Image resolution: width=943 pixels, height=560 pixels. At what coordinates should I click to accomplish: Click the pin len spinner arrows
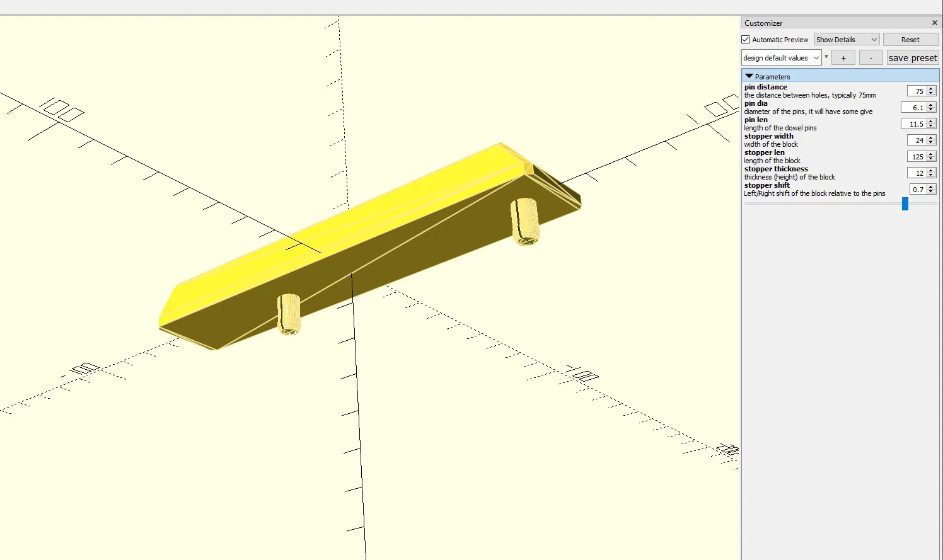[x=931, y=124]
